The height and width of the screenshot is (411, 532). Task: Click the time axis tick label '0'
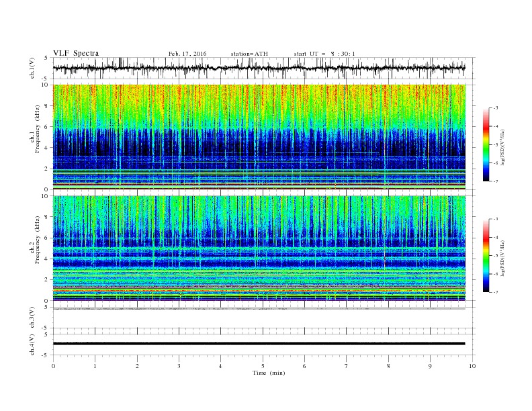pos(53,366)
